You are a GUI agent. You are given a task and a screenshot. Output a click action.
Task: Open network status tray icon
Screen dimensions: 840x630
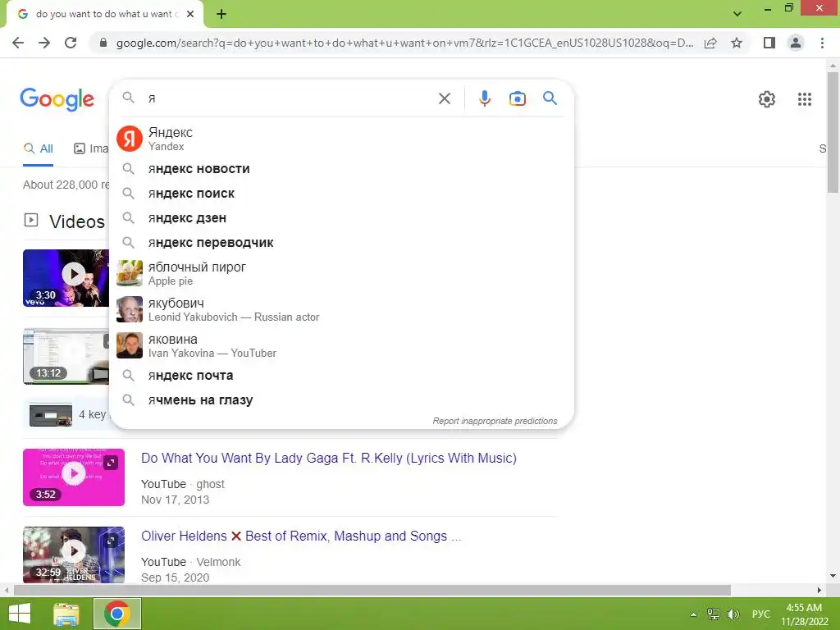[714, 614]
